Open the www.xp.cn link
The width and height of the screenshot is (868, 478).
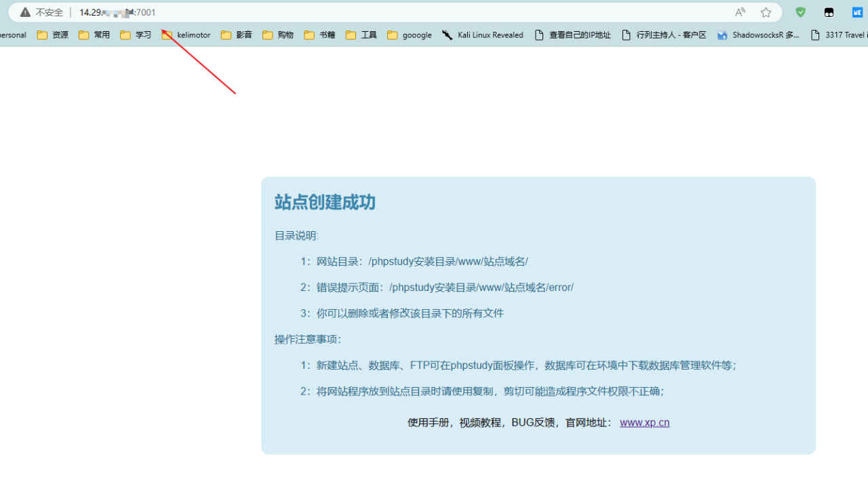[x=644, y=422]
